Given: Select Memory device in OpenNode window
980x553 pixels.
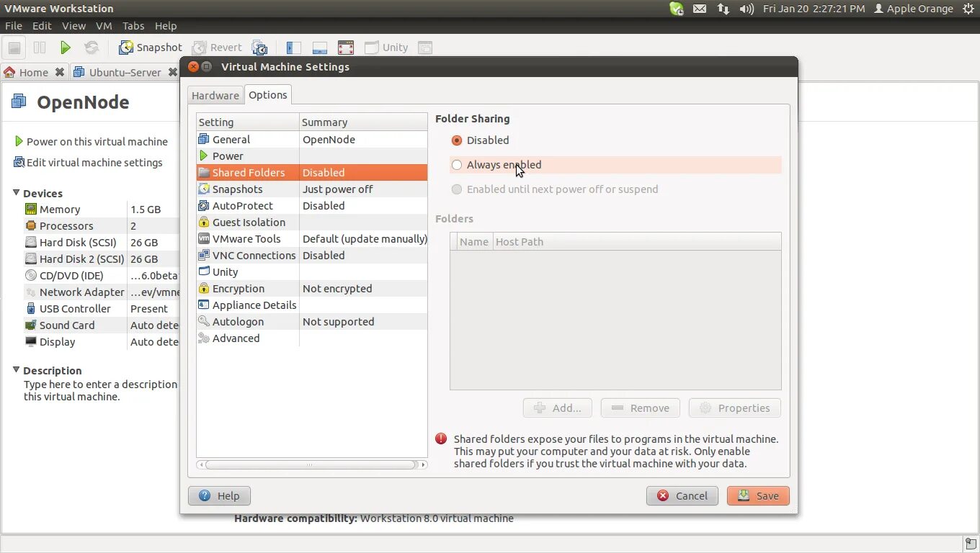Looking at the screenshot, I should point(101,210).
